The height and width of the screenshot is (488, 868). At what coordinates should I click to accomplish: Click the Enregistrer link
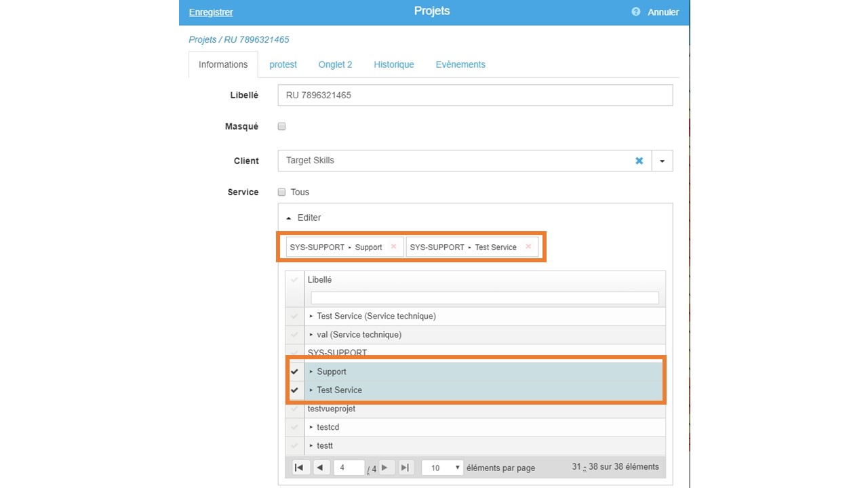(x=211, y=12)
